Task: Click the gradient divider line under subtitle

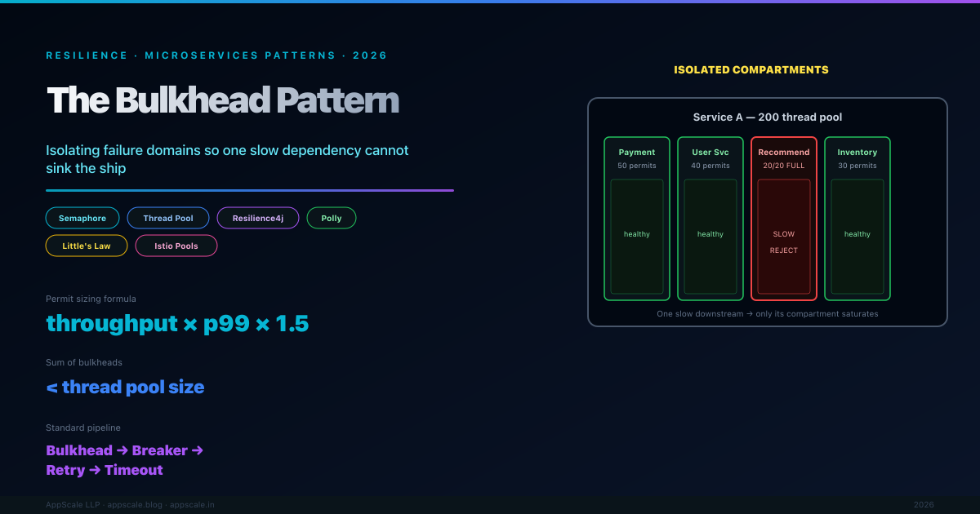Action: tap(249, 190)
